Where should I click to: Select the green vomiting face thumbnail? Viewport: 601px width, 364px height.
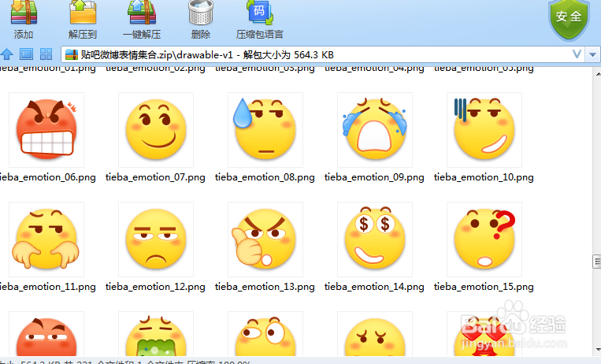pos(156,334)
